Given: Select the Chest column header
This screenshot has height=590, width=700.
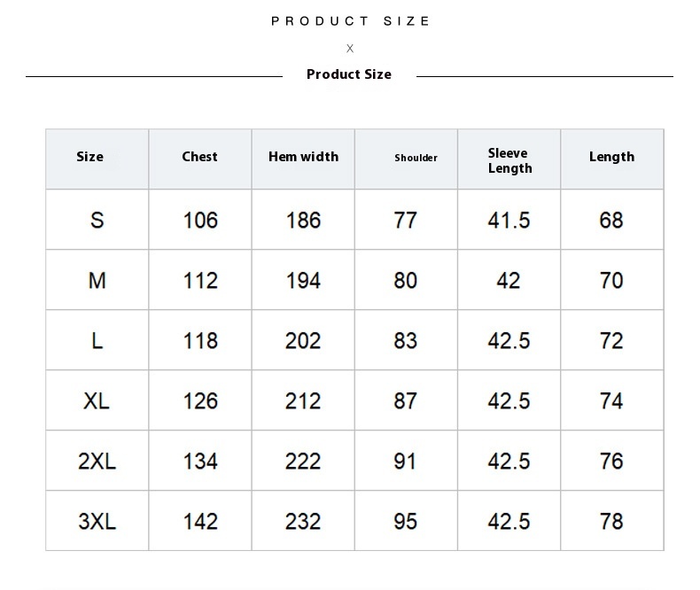Looking at the screenshot, I should click(x=199, y=157).
